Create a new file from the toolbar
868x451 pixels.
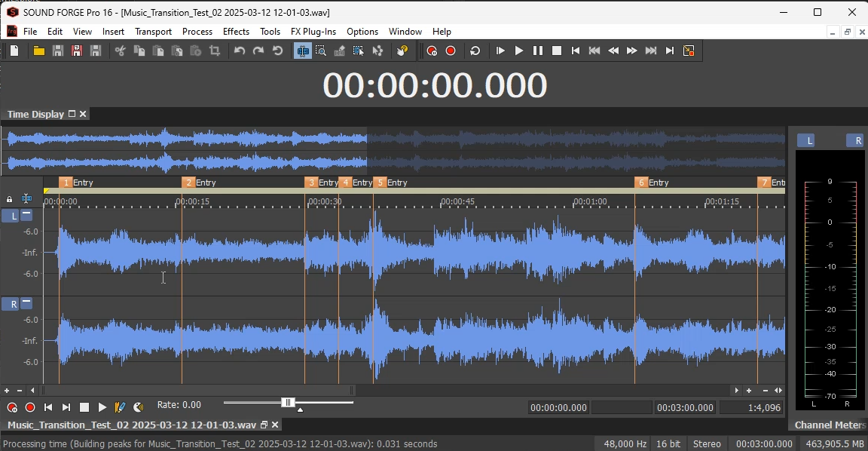click(14, 51)
